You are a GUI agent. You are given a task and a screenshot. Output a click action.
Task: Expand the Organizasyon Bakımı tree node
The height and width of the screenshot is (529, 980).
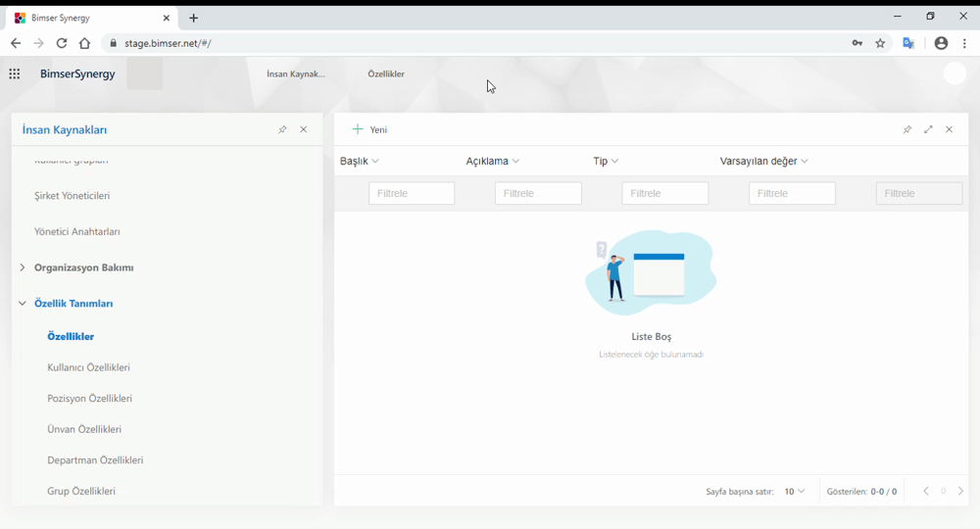[x=23, y=267]
